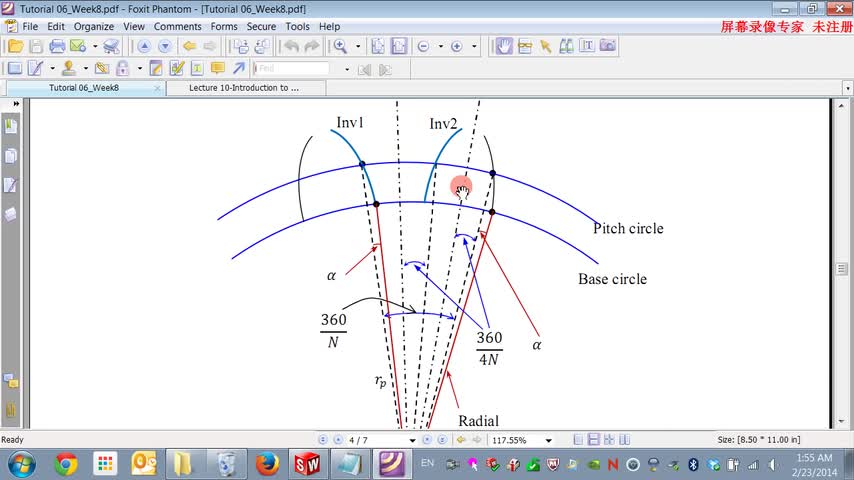The image size is (854, 480).
Task: Open dropdown next to Zoom Out icon
Action: click(441, 46)
